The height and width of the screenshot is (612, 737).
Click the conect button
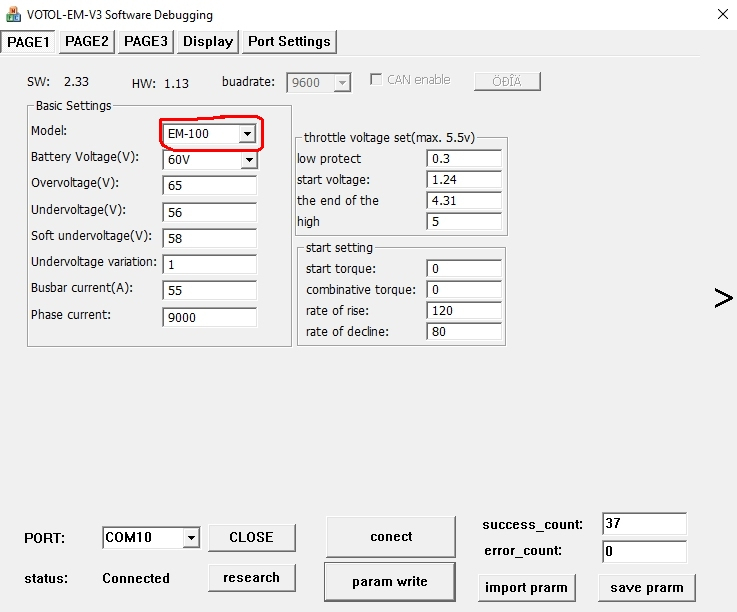click(390, 537)
